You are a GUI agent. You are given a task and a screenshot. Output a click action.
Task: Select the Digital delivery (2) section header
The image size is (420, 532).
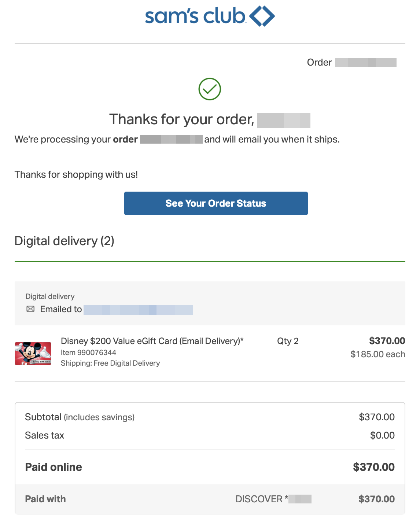pos(64,241)
